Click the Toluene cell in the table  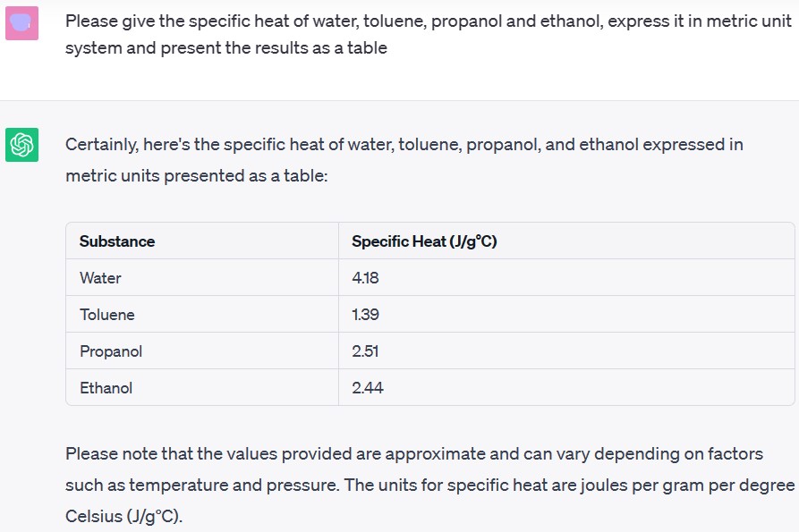pos(107,315)
